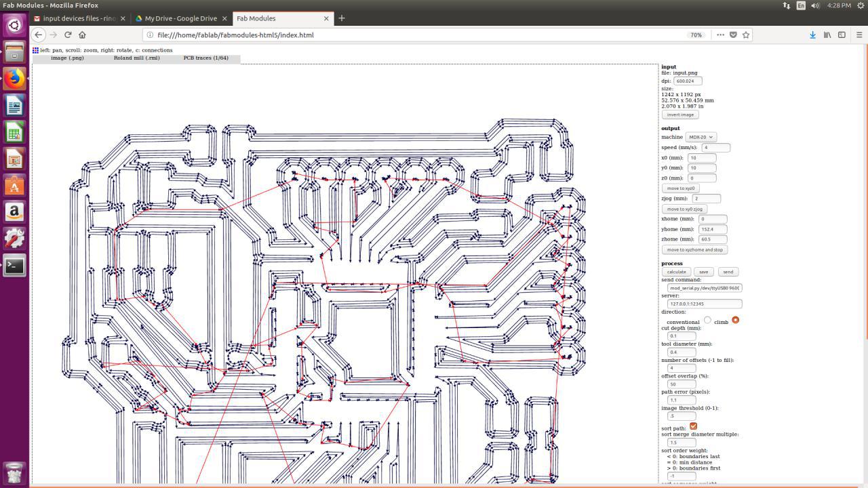This screenshot has height=488, width=868.
Task: Click the number of offsets field
Action: 682,368
